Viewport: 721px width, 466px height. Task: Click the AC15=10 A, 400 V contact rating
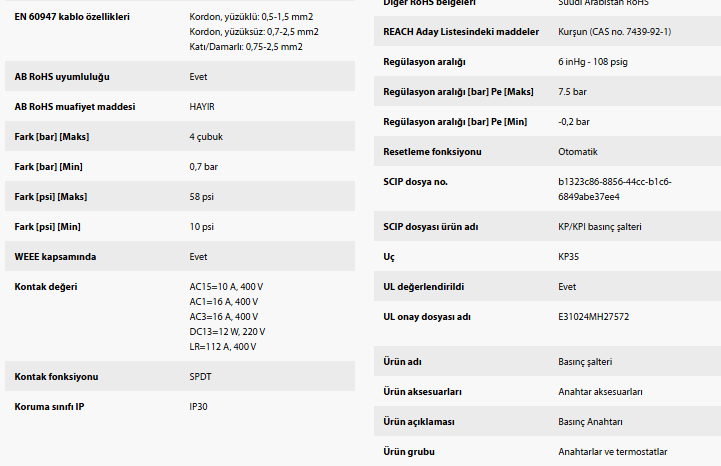(226, 287)
